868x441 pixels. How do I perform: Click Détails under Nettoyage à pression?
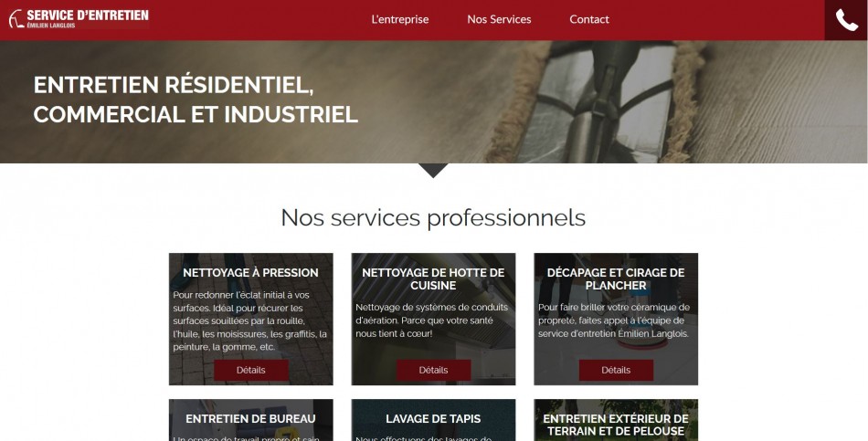click(250, 370)
